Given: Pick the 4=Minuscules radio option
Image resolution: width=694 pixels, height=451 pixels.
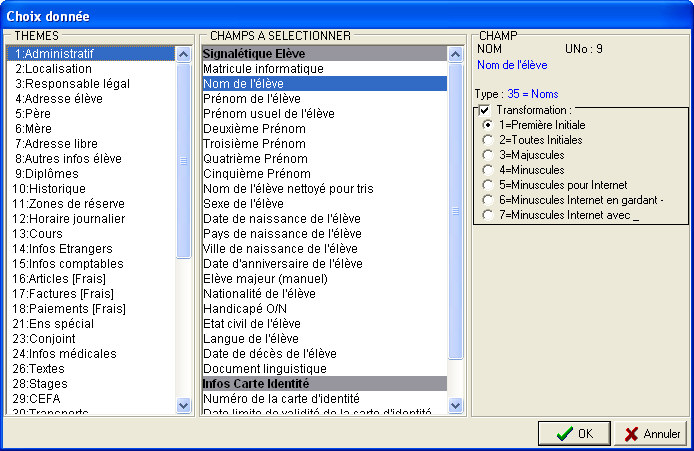Looking at the screenshot, I should [487, 170].
